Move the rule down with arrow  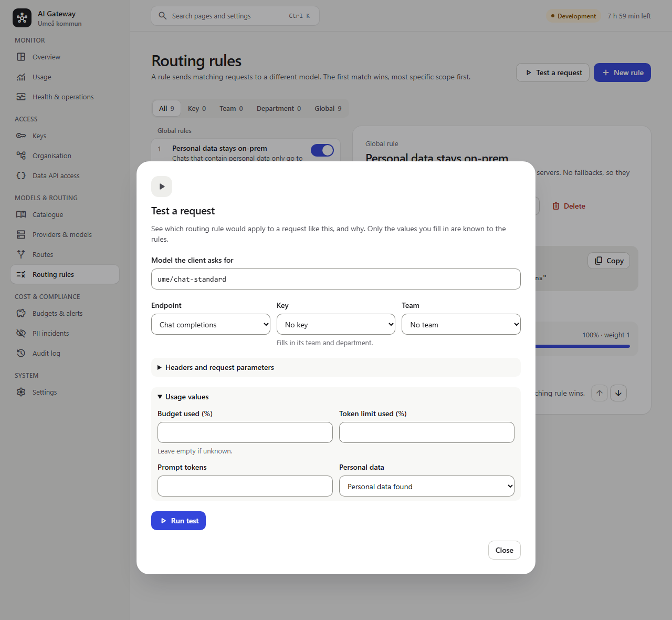(x=618, y=393)
